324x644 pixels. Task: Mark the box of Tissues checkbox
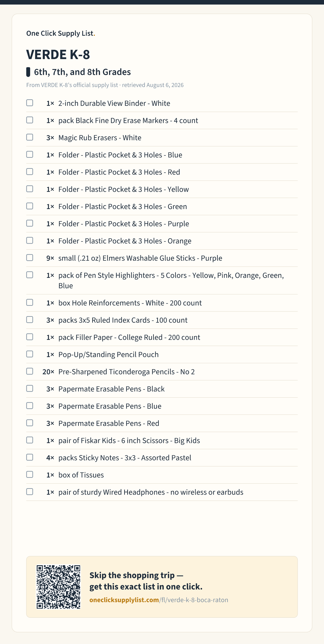coord(30,475)
